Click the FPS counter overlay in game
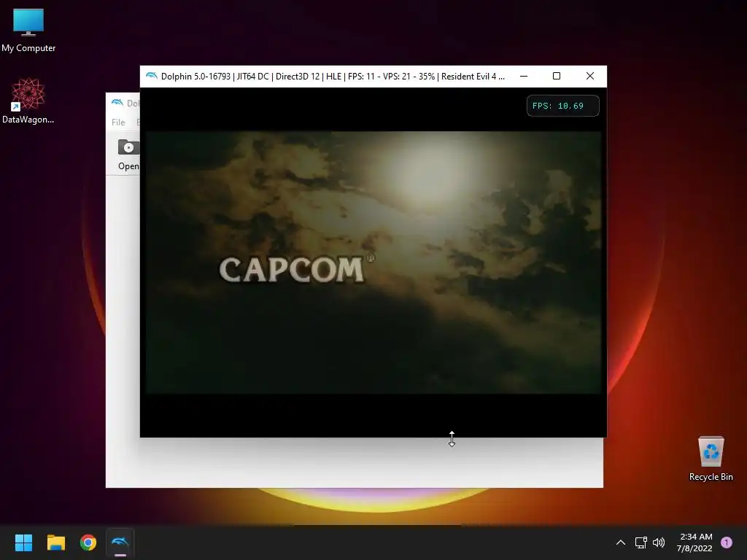Image resolution: width=747 pixels, height=560 pixels. pos(562,106)
